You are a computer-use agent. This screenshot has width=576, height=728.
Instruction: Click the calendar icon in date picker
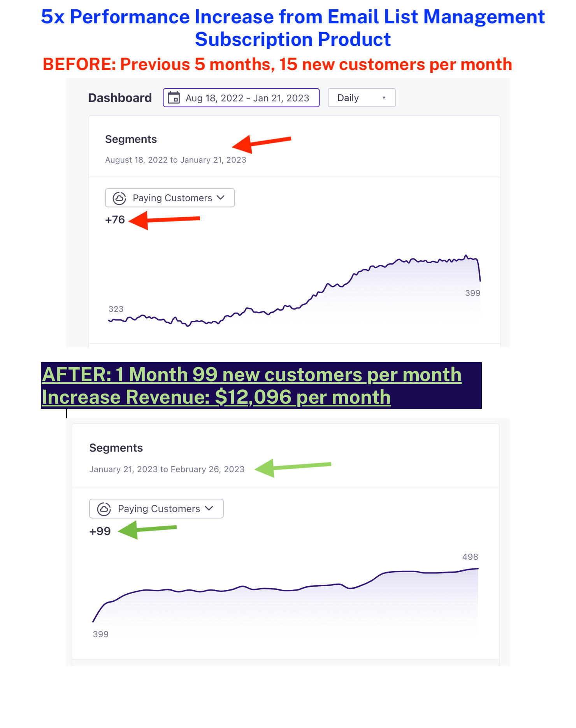click(174, 98)
